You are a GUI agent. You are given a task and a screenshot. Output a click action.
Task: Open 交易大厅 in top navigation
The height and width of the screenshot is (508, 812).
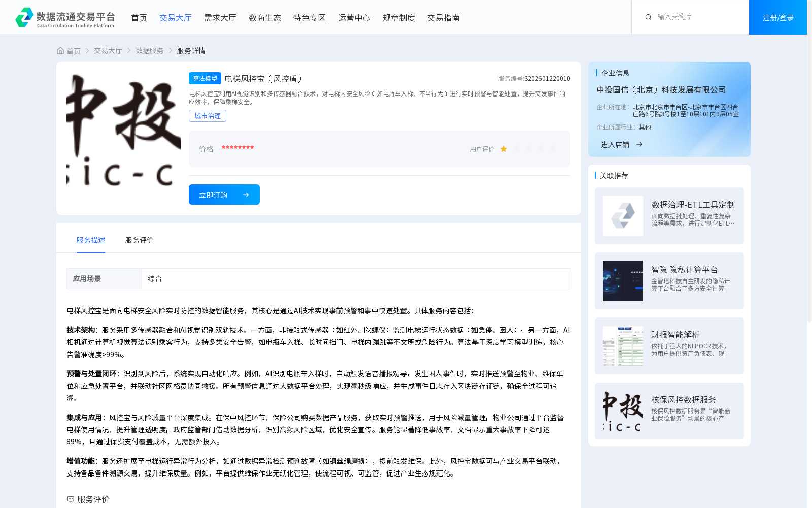tap(176, 18)
